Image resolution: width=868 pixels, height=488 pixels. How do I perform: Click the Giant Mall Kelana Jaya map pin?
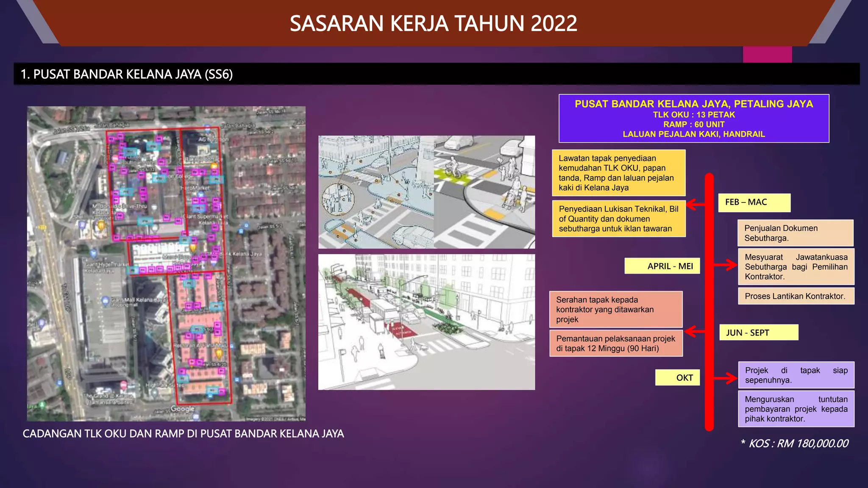tap(106, 301)
